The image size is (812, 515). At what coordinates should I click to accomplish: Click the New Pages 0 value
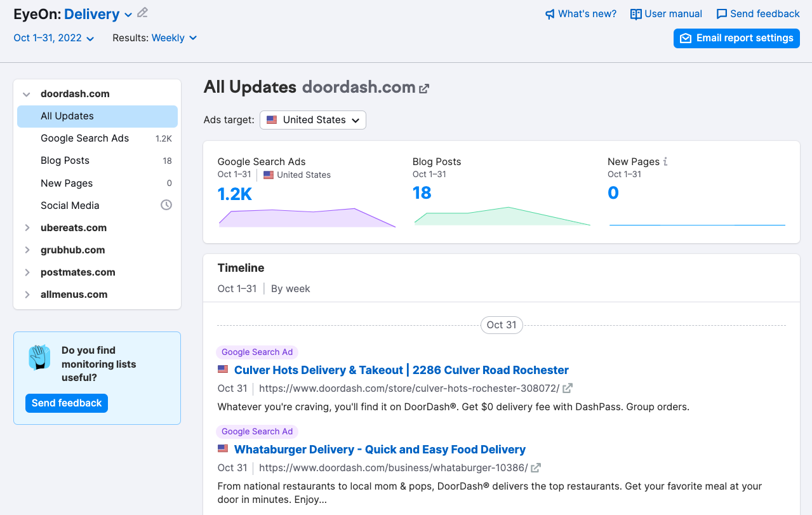click(x=613, y=193)
